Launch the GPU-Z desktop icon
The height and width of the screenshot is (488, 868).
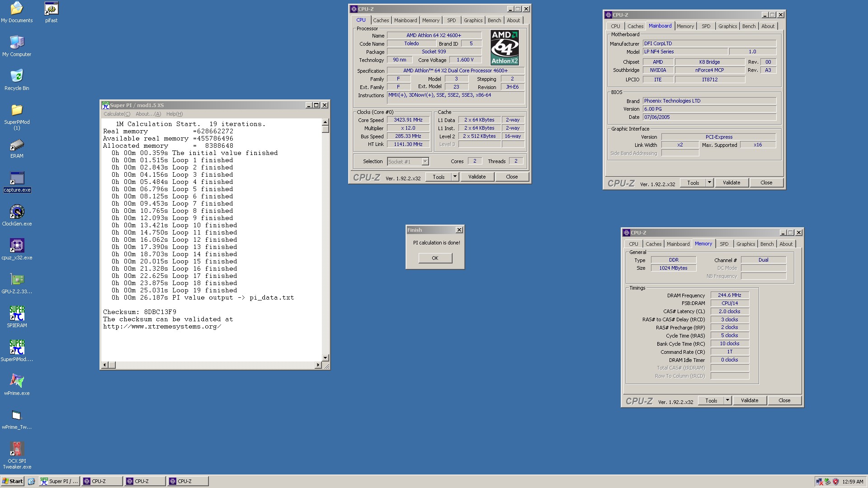pyautogui.click(x=17, y=283)
